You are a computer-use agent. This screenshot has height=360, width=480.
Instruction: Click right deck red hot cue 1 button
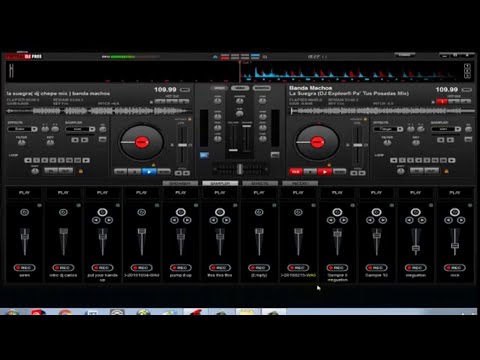tap(442, 101)
